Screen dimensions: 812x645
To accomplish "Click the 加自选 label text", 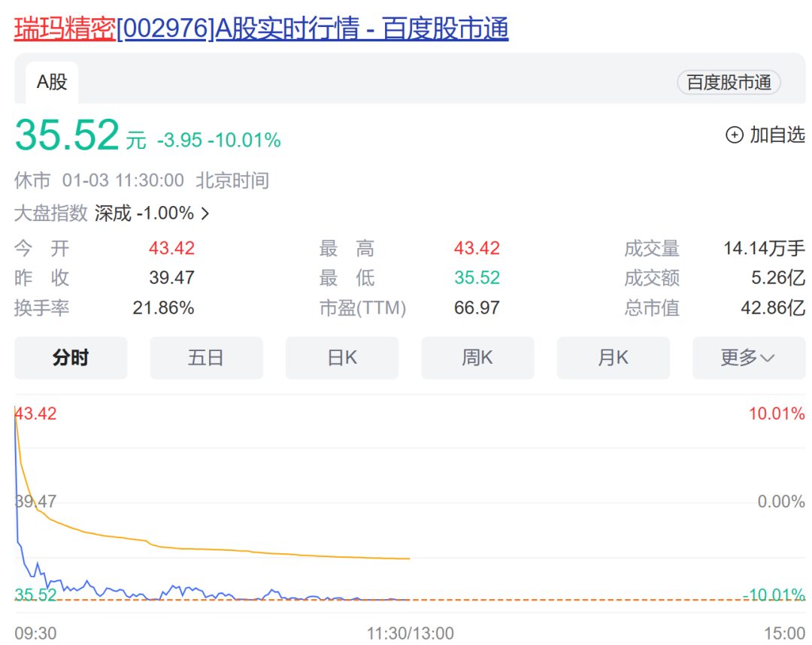I will [777, 135].
